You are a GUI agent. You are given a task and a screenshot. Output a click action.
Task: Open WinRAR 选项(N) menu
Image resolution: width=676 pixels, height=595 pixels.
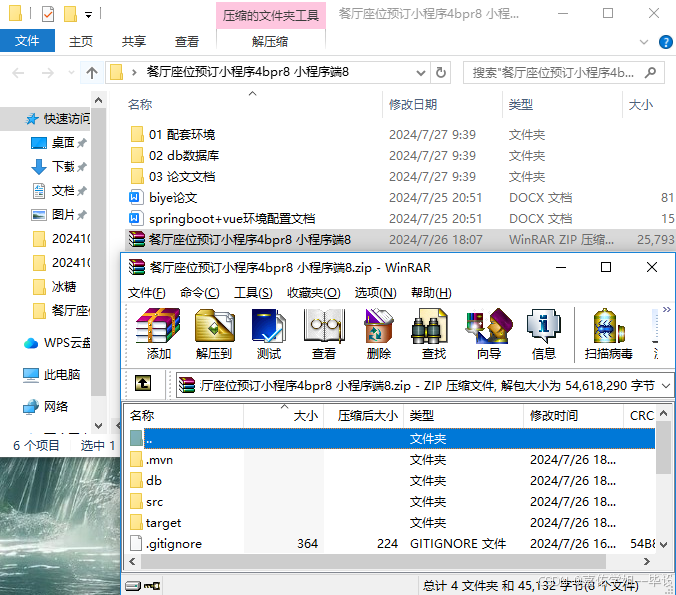(376, 293)
